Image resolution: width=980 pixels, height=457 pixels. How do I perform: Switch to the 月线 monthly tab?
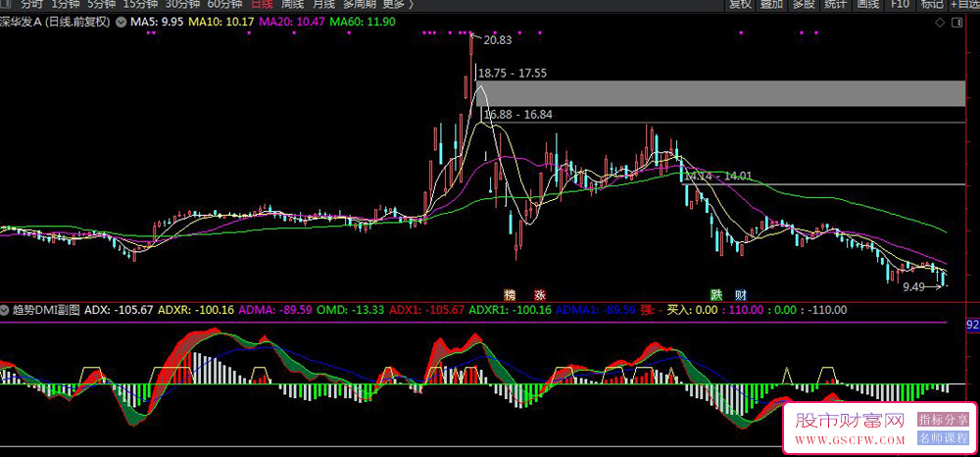[323, 4]
